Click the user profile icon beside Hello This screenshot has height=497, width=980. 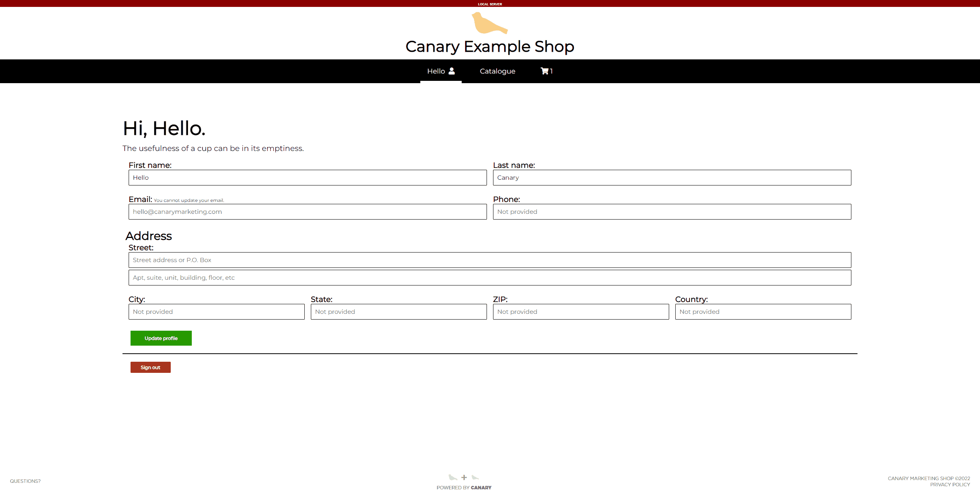coord(452,71)
